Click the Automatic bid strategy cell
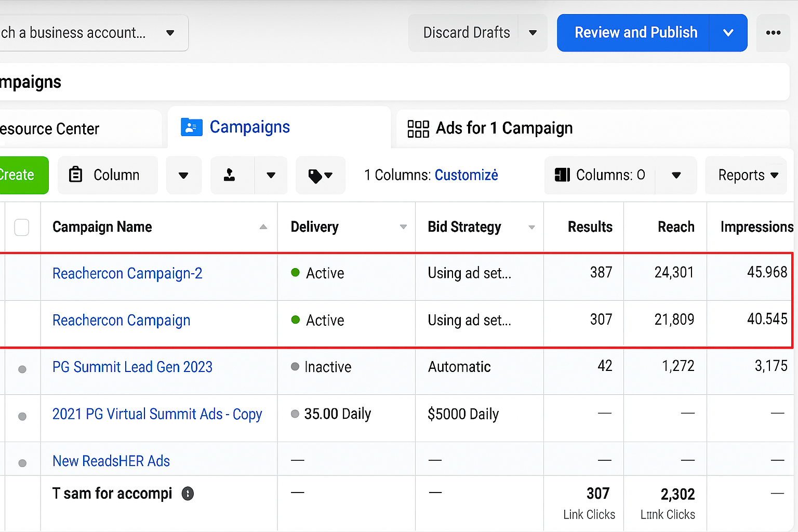Image resolution: width=798 pixels, height=532 pixels. click(x=459, y=367)
